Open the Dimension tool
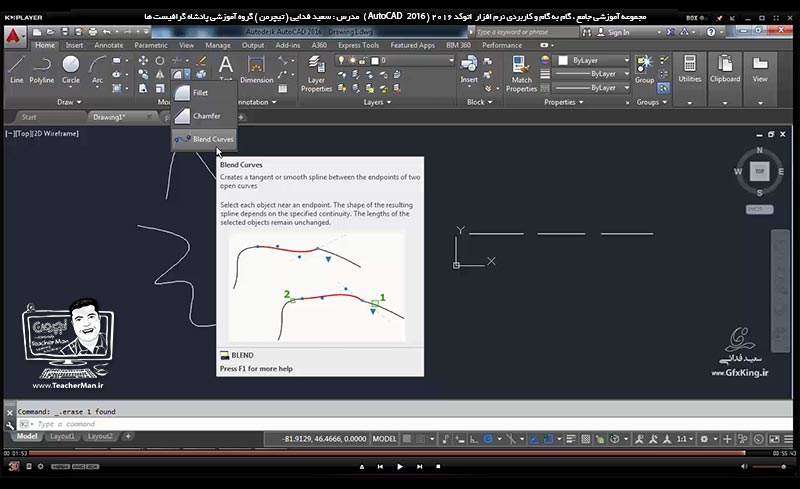 pyautogui.click(x=256, y=70)
